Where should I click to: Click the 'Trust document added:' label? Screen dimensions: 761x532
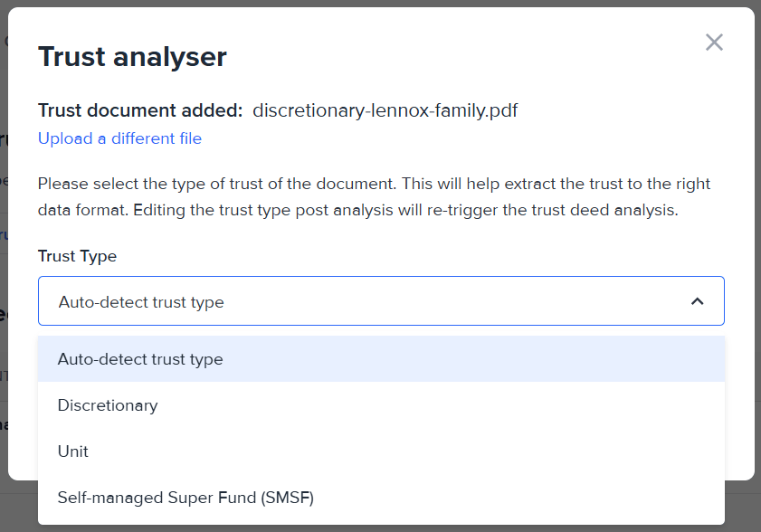click(140, 110)
